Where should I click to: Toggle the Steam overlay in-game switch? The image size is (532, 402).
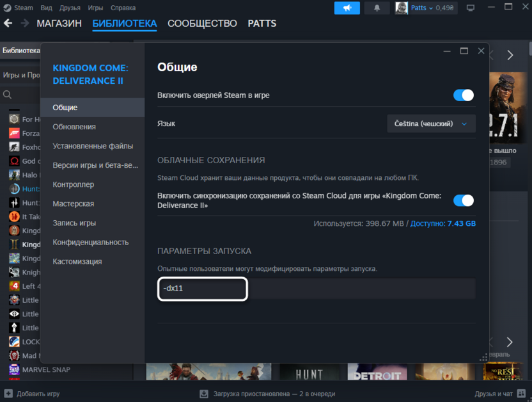[464, 95]
